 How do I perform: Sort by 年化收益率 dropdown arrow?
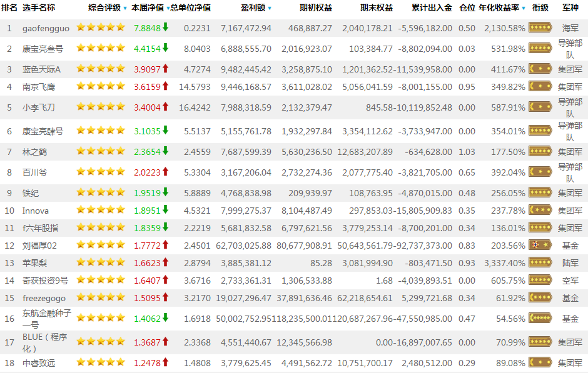[x=524, y=9]
